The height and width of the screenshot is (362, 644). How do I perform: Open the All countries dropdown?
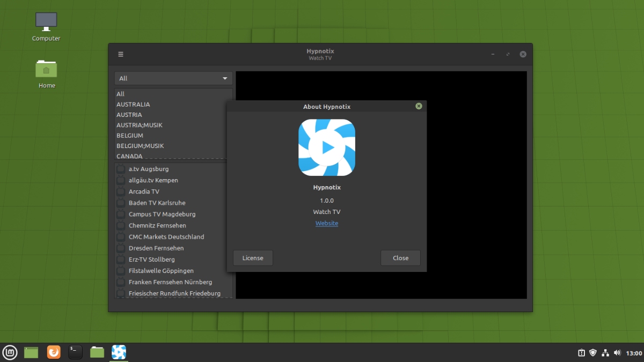pyautogui.click(x=173, y=78)
